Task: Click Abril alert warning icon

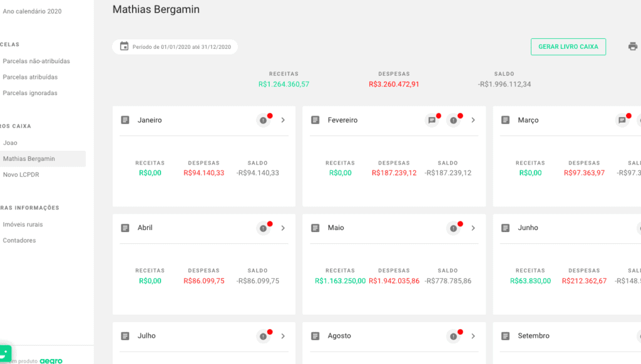Action: (263, 228)
